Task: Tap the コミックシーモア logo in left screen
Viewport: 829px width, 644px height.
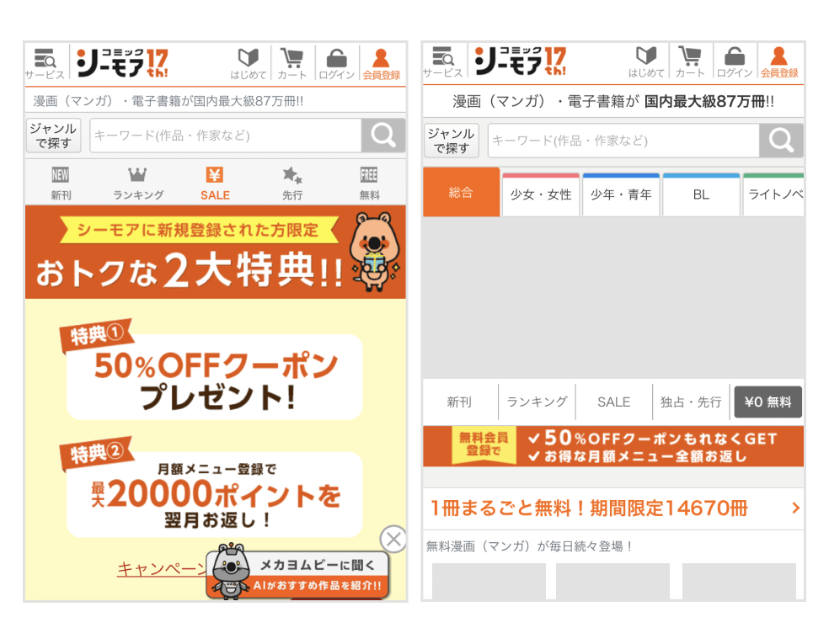Action: [x=122, y=63]
